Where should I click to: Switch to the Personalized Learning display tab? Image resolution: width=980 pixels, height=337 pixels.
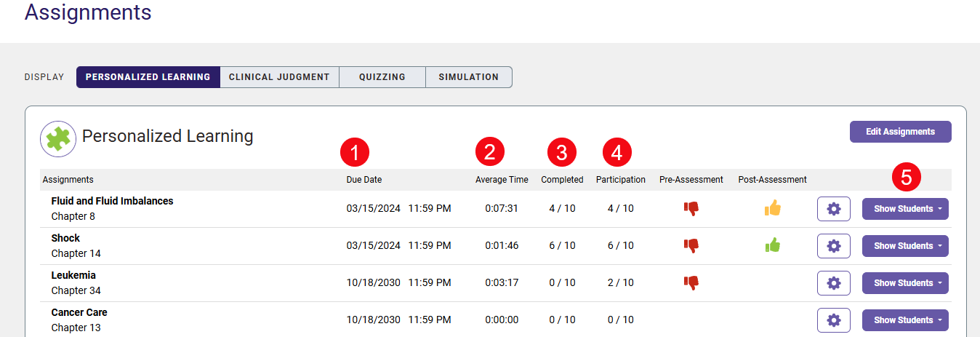point(148,77)
